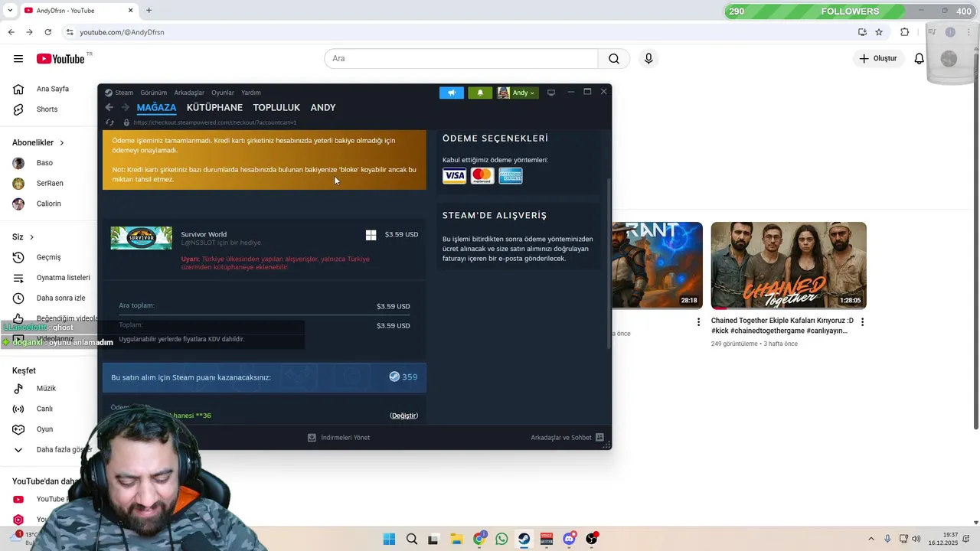Image resolution: width=980 pixels, height=551 pixels.
Task: Bookmark this page star icon
Action: coord(879,32)
